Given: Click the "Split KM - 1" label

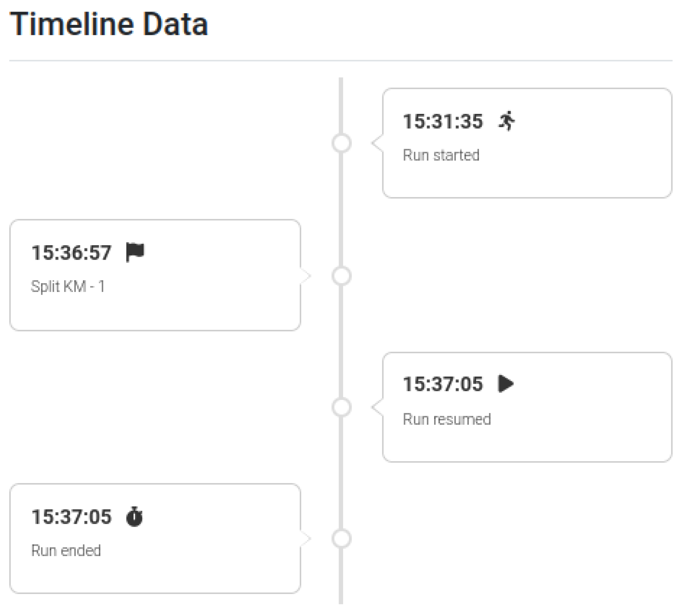Looking at the screenshot, I should click(68, 286).
